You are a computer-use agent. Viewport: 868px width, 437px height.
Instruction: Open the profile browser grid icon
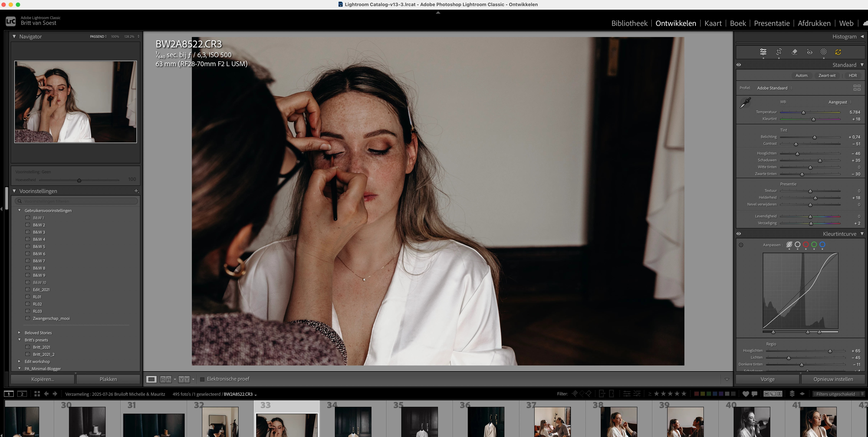[857, 88]
